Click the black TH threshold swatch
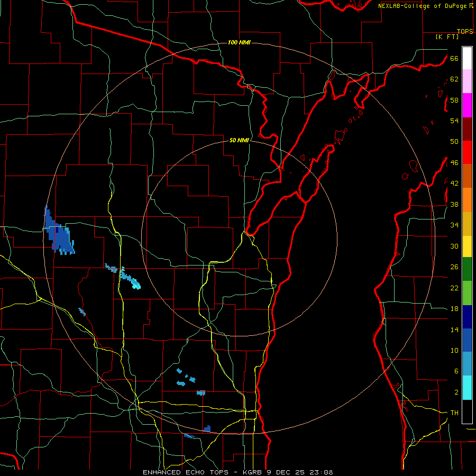The width and height of the screenshot is (476, 476). (x=467, y=411)
